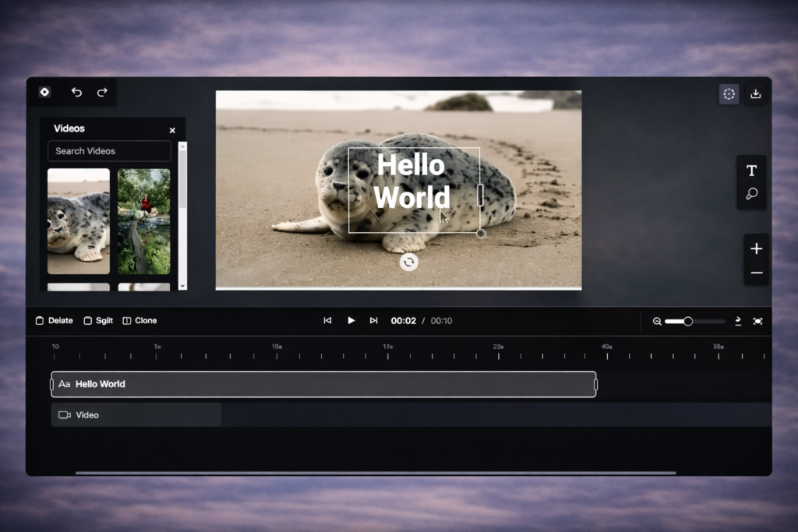Click the fit-to-screen timeline icon
The image size is (798, 532).
pyautogui.click(x=757, y=321)
